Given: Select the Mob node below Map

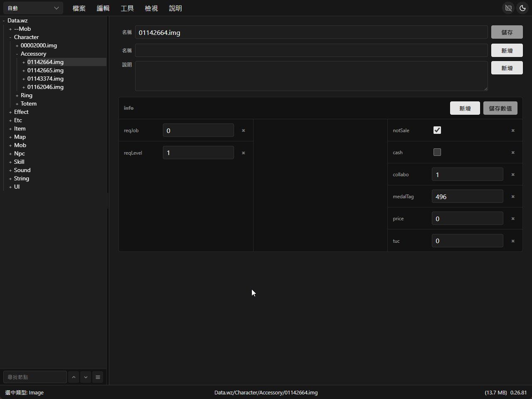Looking at the screenshot, I should pos(20,145).
